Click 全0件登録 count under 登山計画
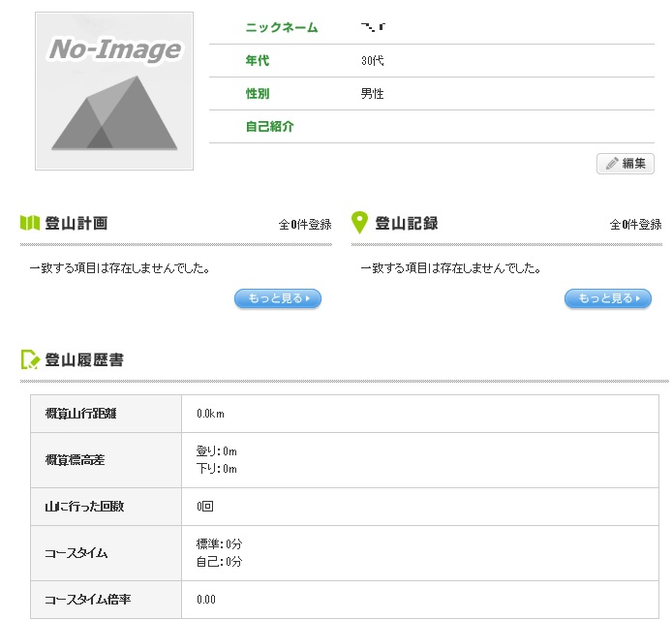 [305, 224]
